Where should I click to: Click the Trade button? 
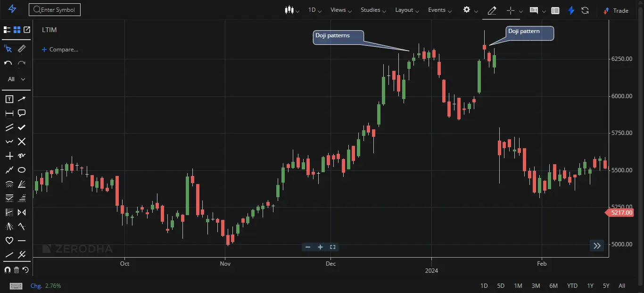coord(616,10)
